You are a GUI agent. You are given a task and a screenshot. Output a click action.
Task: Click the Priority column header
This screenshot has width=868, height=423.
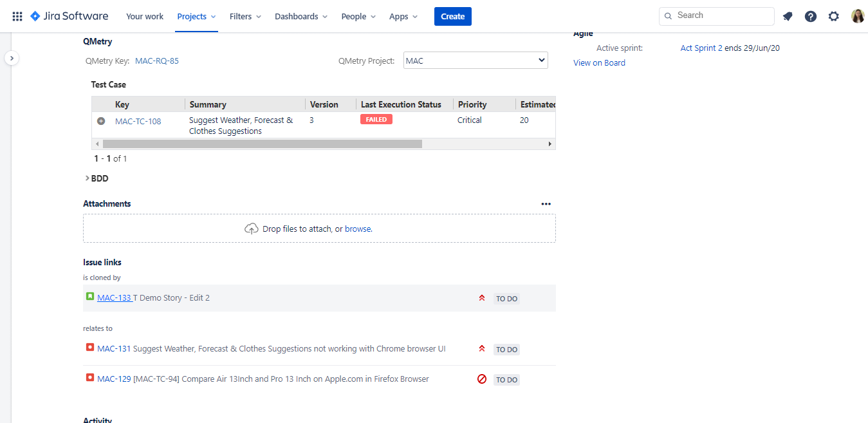pos(472,104)
